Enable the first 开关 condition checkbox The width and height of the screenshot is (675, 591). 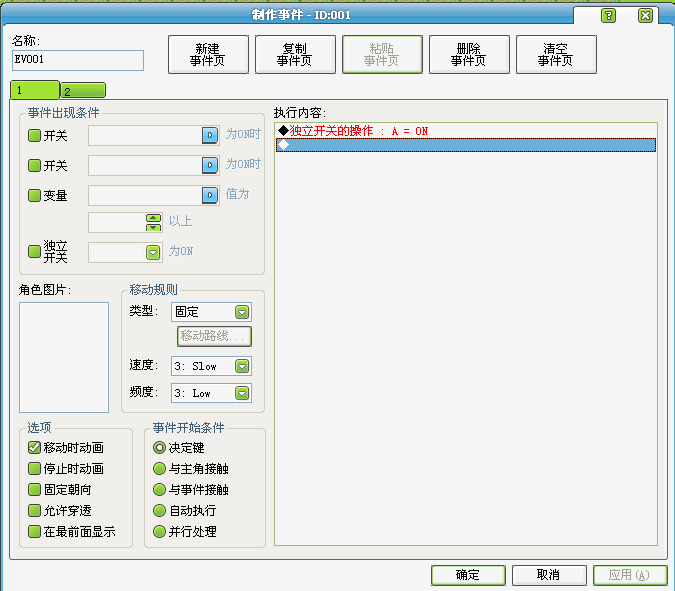pos(34,136)
